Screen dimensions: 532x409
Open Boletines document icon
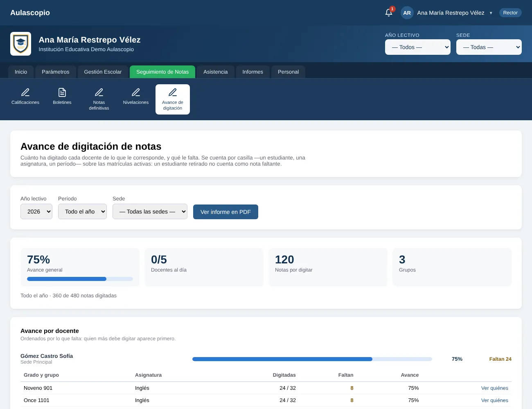click(62, 92)
